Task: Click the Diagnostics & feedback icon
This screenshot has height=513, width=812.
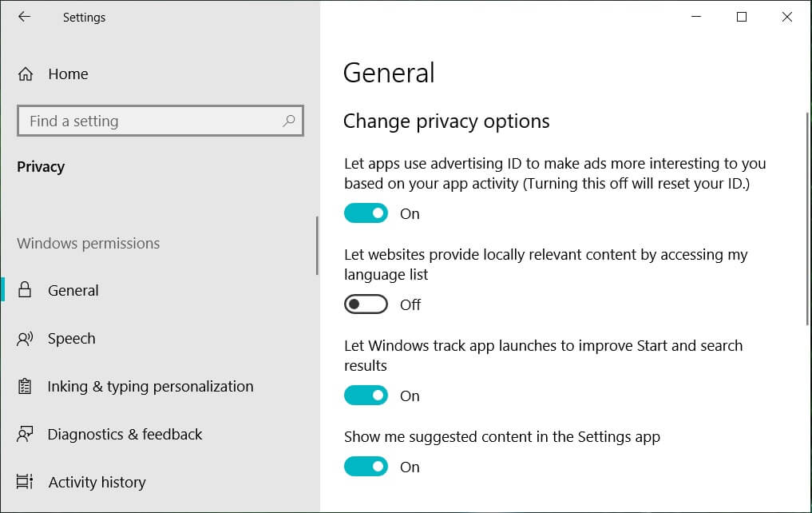Action: (26, 435)
